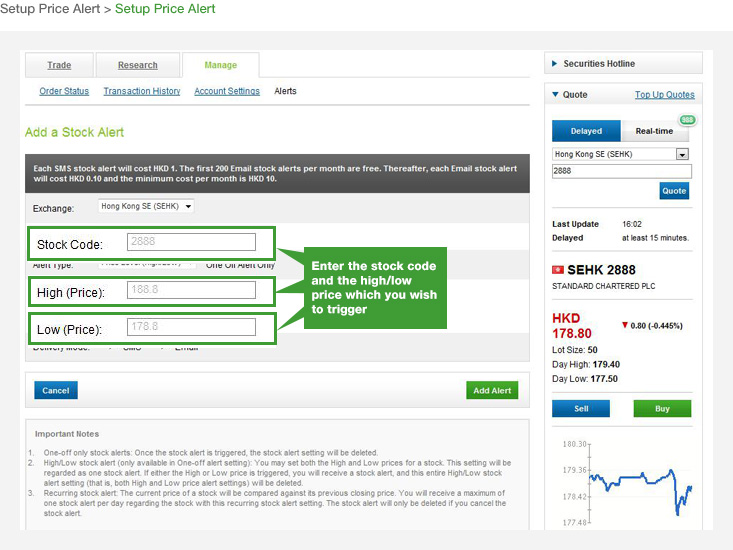Click the Sell button
The height and width of the screenshot is (550, 733).
[x=581, y=408]
